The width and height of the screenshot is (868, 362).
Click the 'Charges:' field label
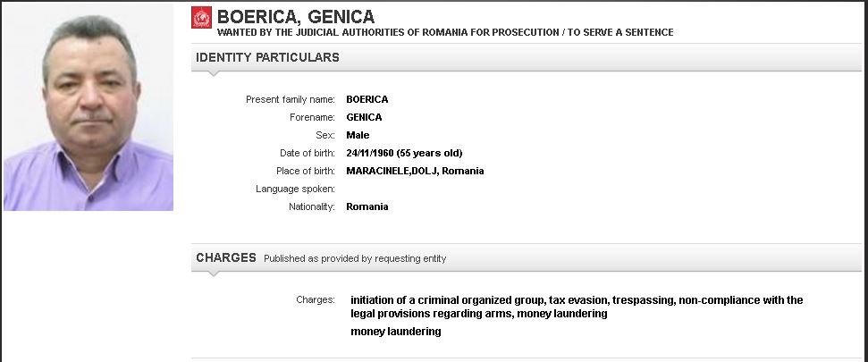pyautogui.click(x=316, y=299)
